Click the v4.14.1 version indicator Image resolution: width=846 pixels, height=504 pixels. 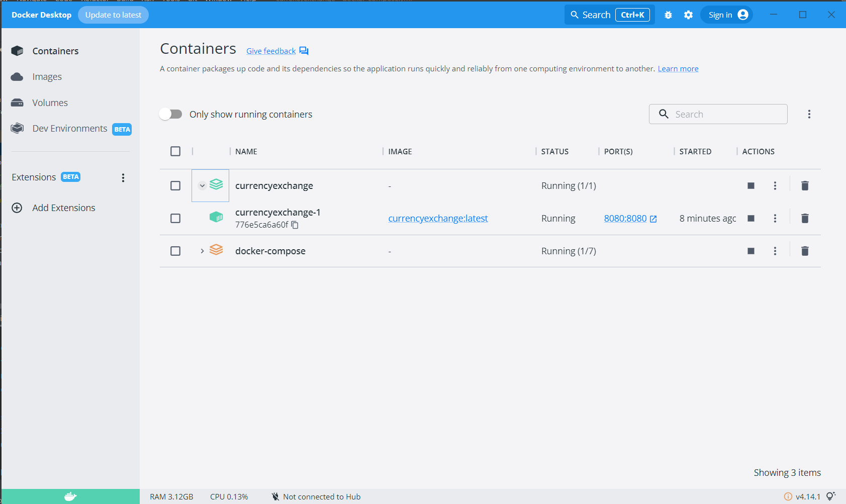pyautogui.click(x=802, y=496)
